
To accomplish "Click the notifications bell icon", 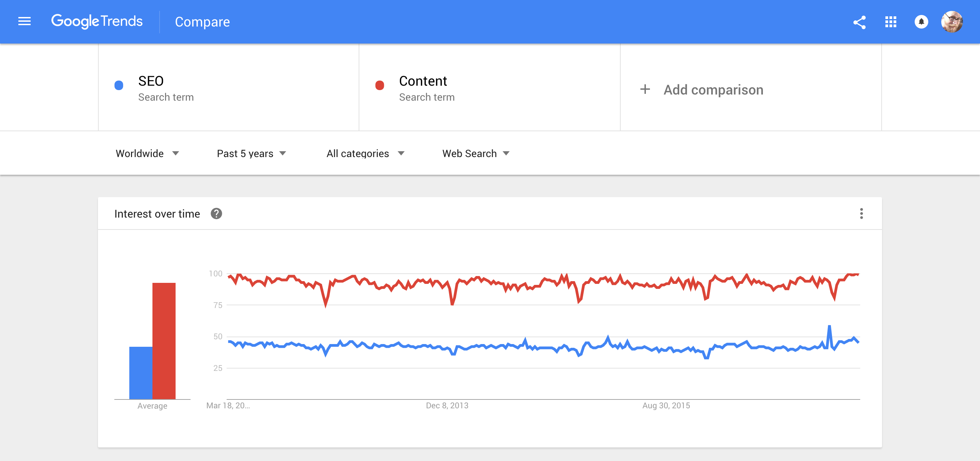I will pyautogui.click(x=921, y=22).
